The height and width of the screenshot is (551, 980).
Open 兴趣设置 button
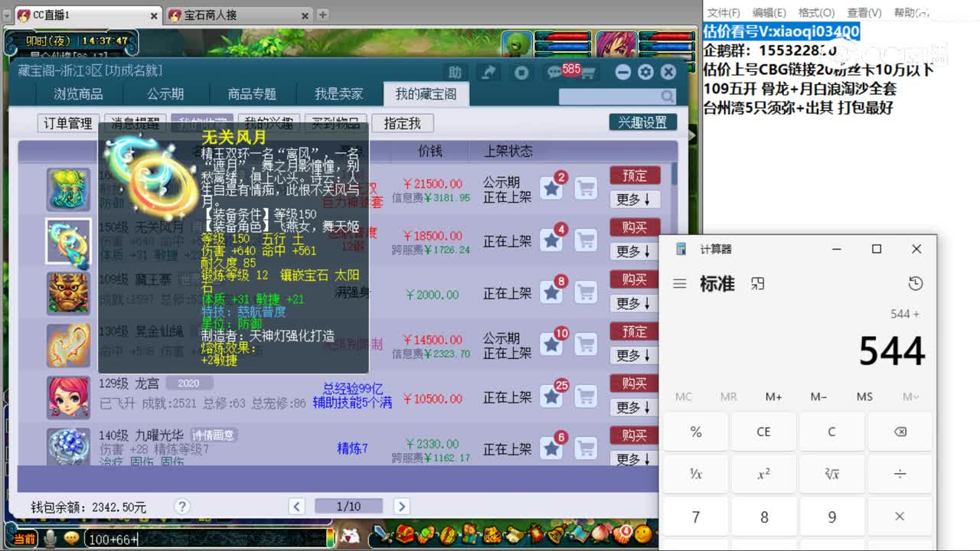[643, 122]
